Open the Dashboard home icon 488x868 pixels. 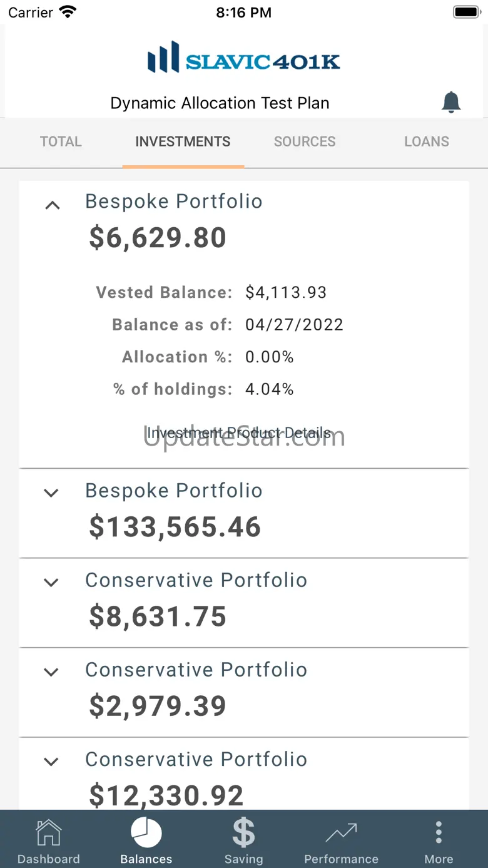[x=49, y=834]
